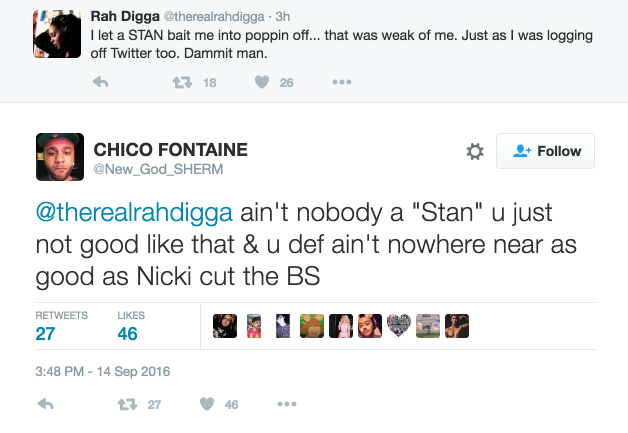Visit the @New_God_SHERM handle link

click(x=158, y=169)
